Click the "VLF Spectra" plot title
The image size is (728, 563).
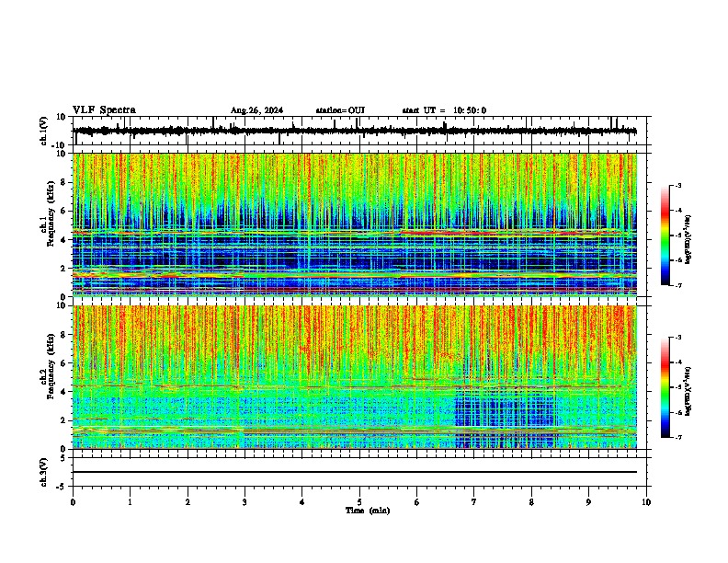pyautogui.click(x=104, y=110)
